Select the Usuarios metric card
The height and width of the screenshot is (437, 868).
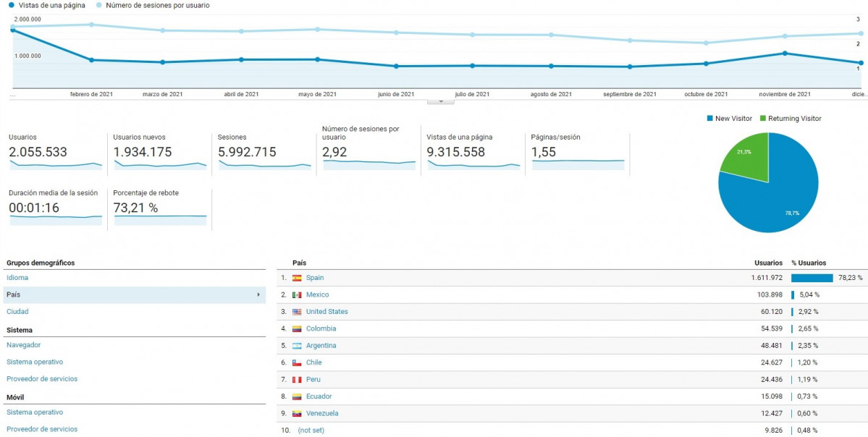[55, 154]
